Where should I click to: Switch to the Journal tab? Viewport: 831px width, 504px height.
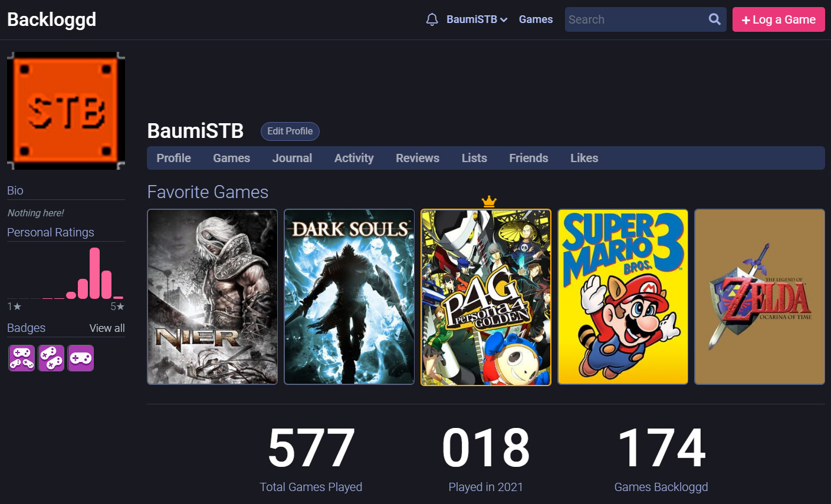tap(292, 158)
